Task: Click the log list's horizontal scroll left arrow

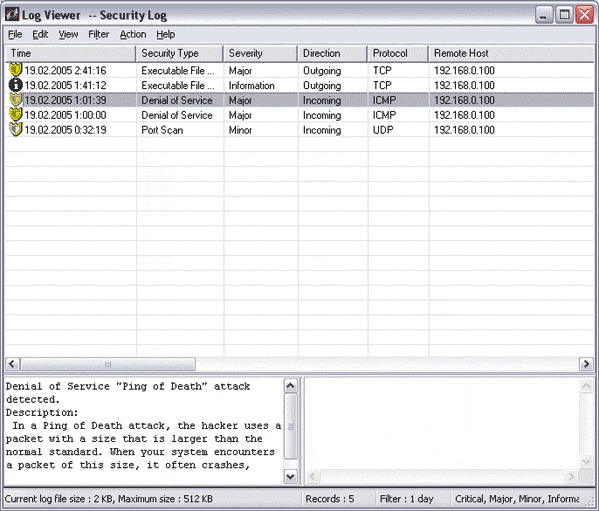Action: 12,364
